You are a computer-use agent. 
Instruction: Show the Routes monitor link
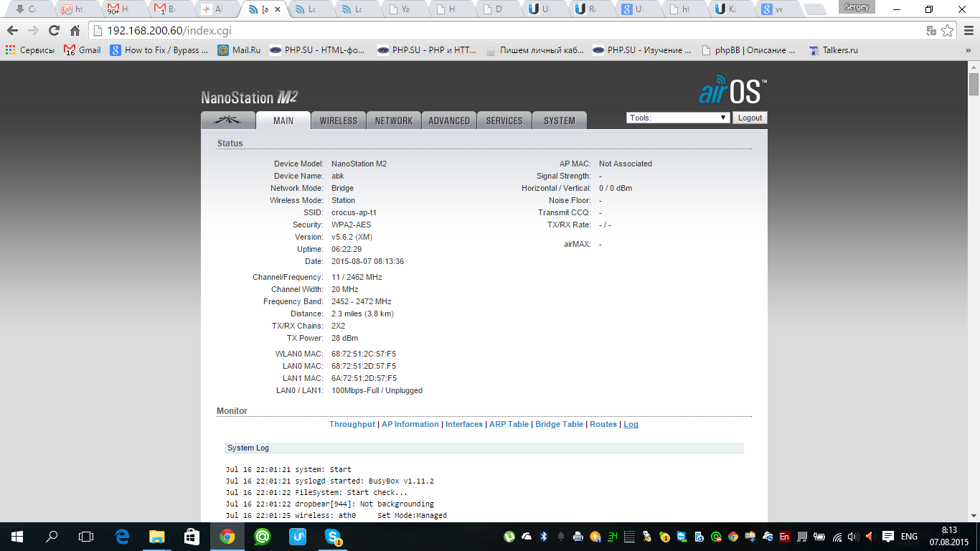[603, 424]
